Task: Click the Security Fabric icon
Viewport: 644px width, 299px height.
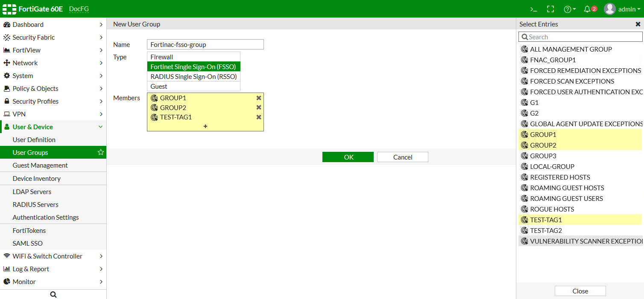Action: pos(7,38)
